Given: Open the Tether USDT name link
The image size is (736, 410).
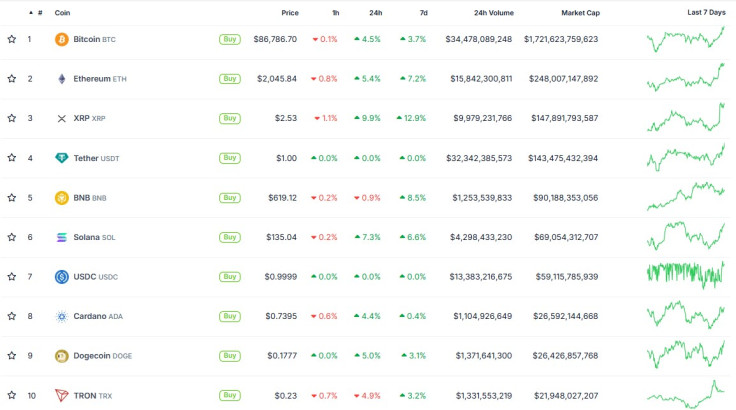Looking at the screenshot, I should [96, 158].
